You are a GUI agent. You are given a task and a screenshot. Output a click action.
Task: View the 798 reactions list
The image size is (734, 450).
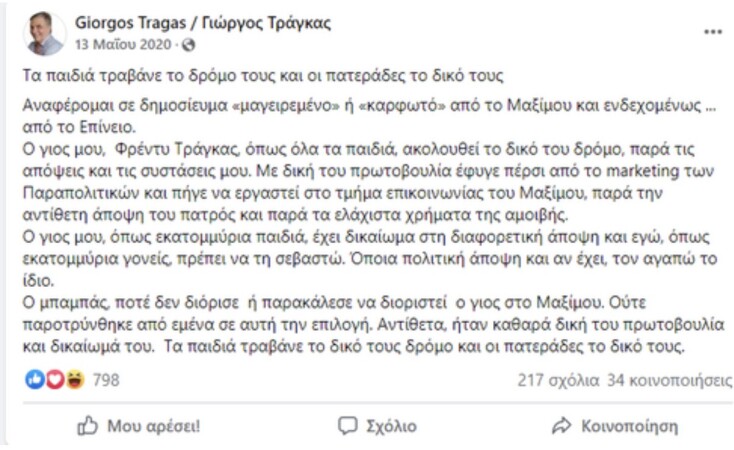[106, 380]
